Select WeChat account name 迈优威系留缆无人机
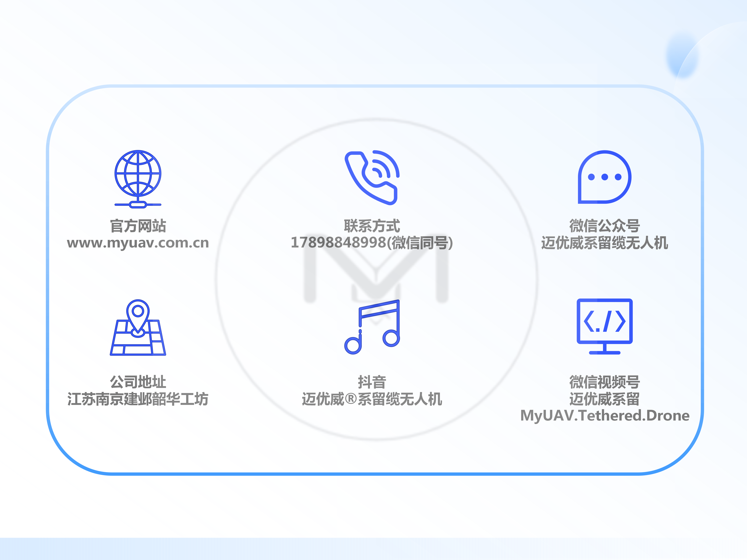The height and width of the screenshot is (560, 747). 605,243
